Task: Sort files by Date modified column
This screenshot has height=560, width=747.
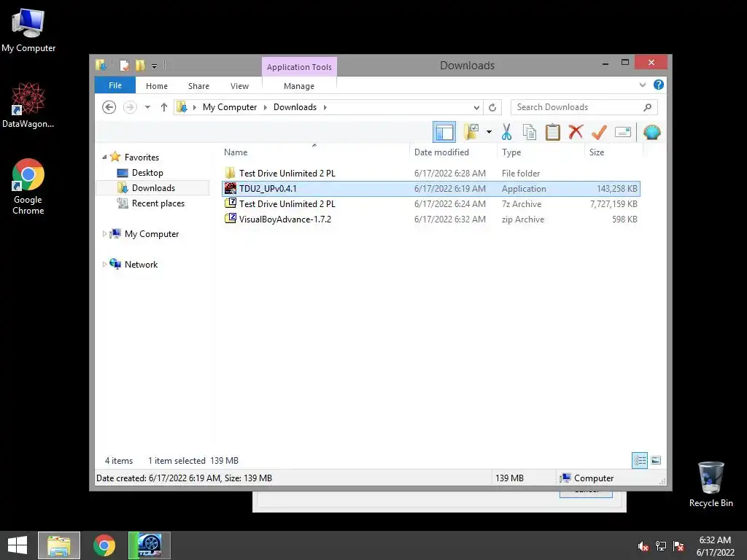Action: click(441, 152)
